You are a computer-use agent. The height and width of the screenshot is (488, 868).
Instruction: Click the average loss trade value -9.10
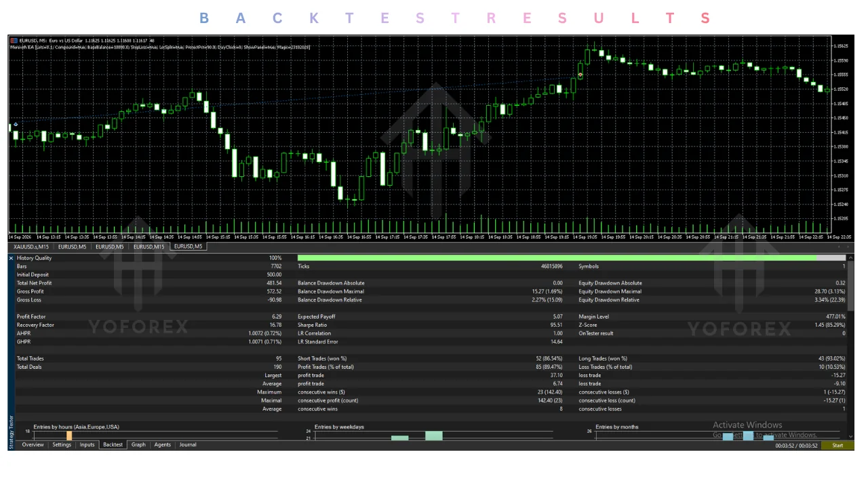click(x=839, y=384)
